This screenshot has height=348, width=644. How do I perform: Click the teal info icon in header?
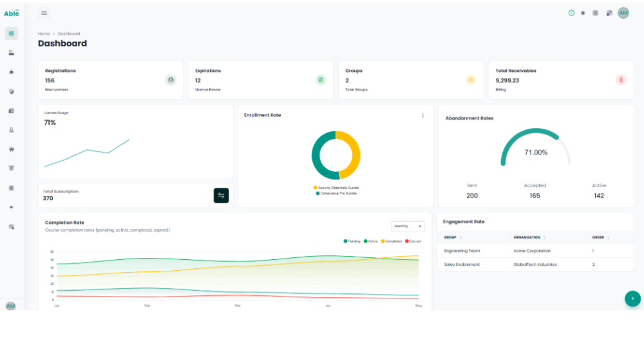click(x=571, y=13)
